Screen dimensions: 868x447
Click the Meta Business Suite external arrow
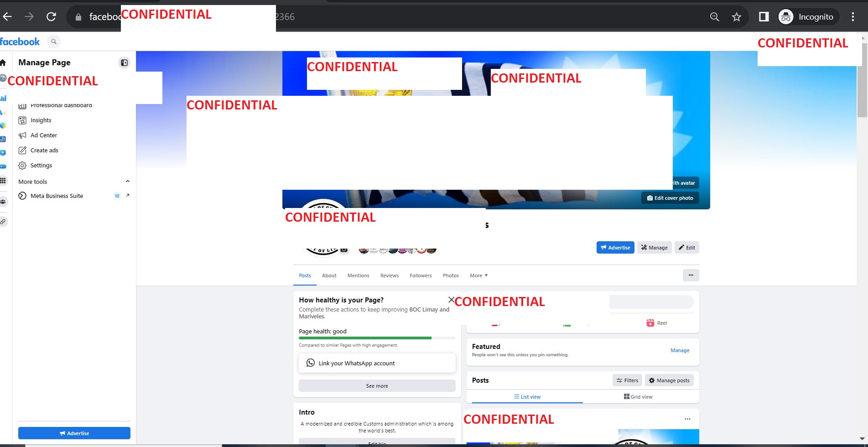click(128, 196)
